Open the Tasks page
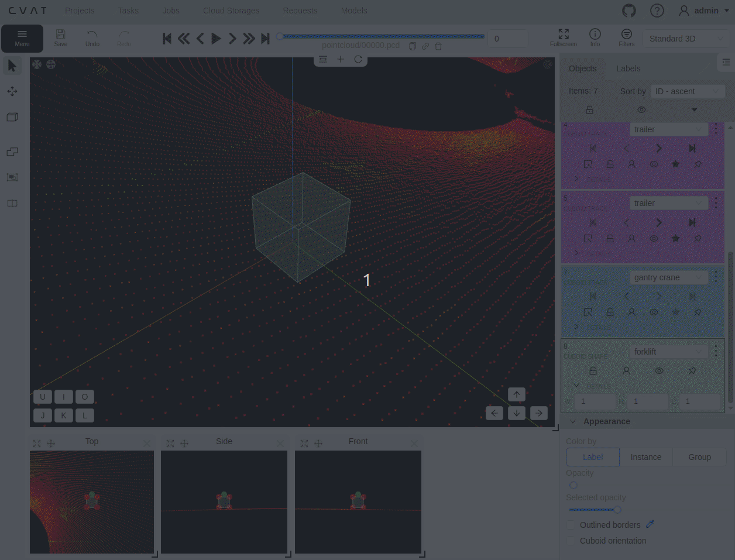This screenshot has width=735, height=560. click(128, 11)
